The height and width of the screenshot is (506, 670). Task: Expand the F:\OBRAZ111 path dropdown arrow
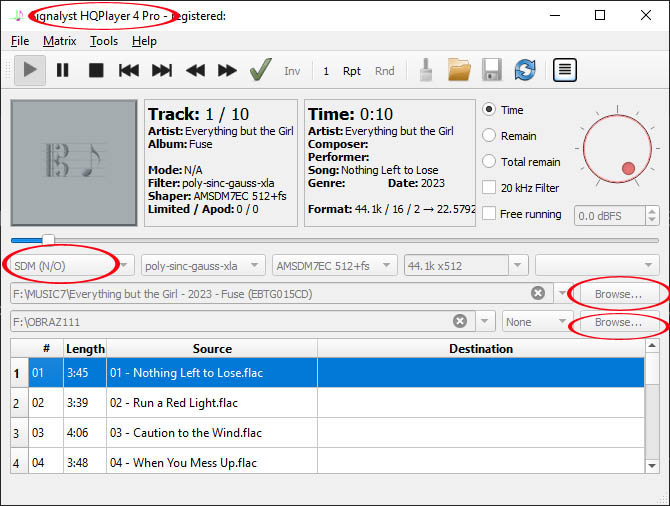485,321
